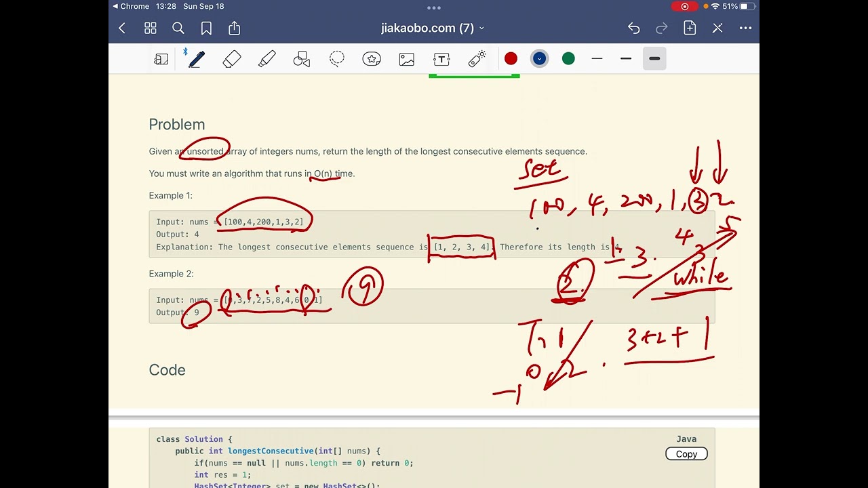The height and width of the screenshot is (488, 868).
Task: Open the stickers and elements tool
Action: 372,60
